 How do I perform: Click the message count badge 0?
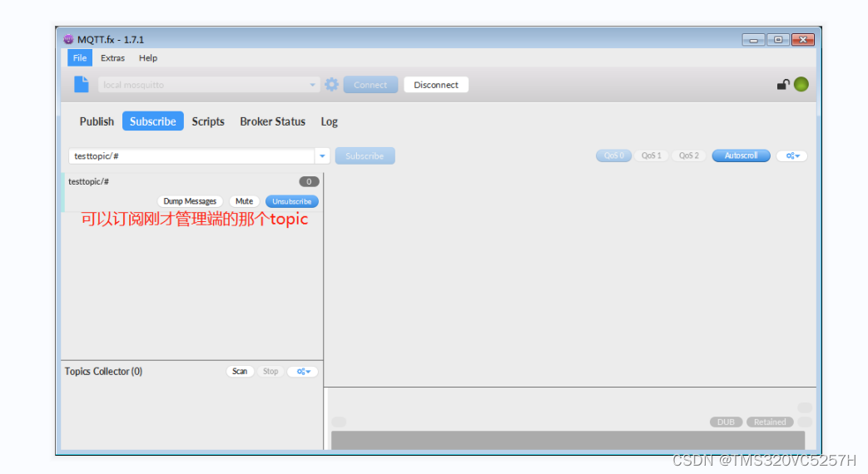pyautogui.click(x=309, y=181)
